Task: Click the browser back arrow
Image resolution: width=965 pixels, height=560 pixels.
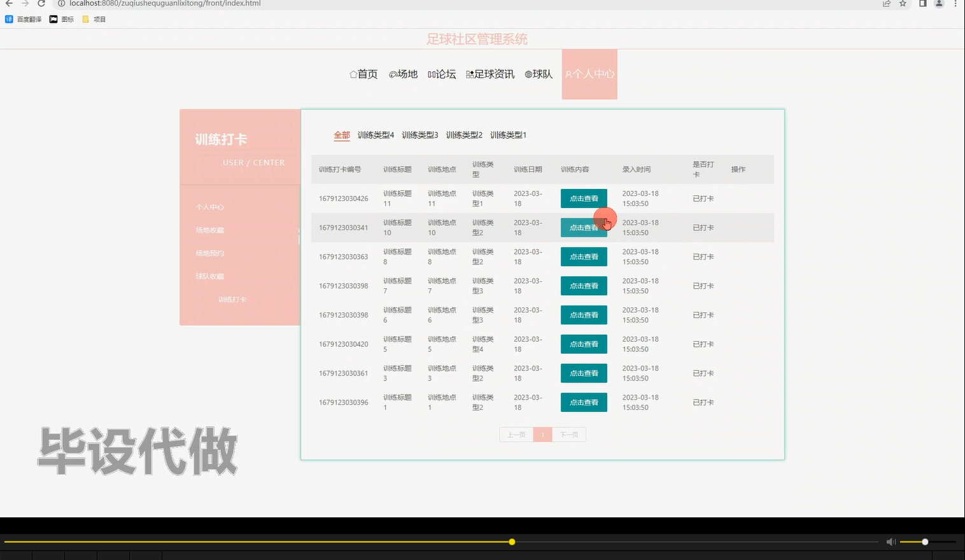Action: [9, 3]
